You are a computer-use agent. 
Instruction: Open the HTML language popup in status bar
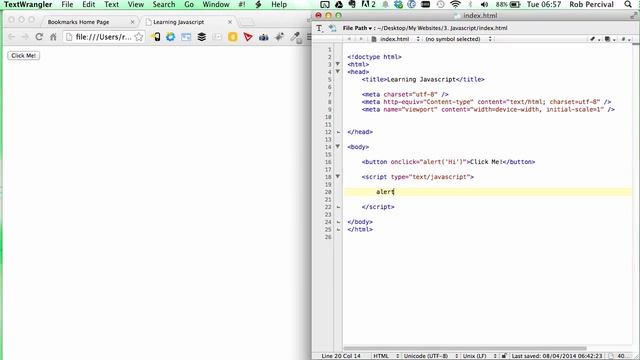[386, 356]
